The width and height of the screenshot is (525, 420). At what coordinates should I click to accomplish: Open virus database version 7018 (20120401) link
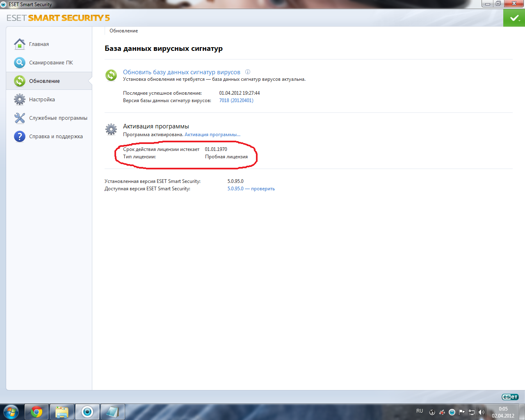[x=236, y=100]
